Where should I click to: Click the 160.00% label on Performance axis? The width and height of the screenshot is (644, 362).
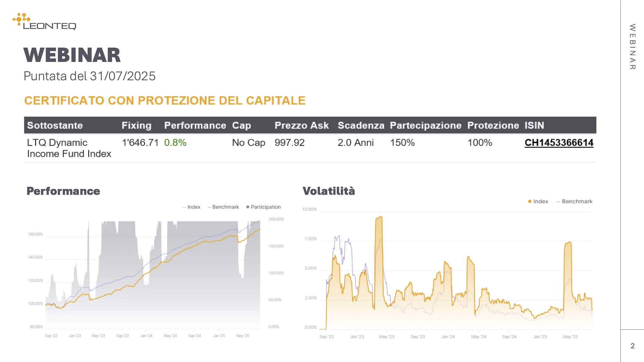click(35, 234)
